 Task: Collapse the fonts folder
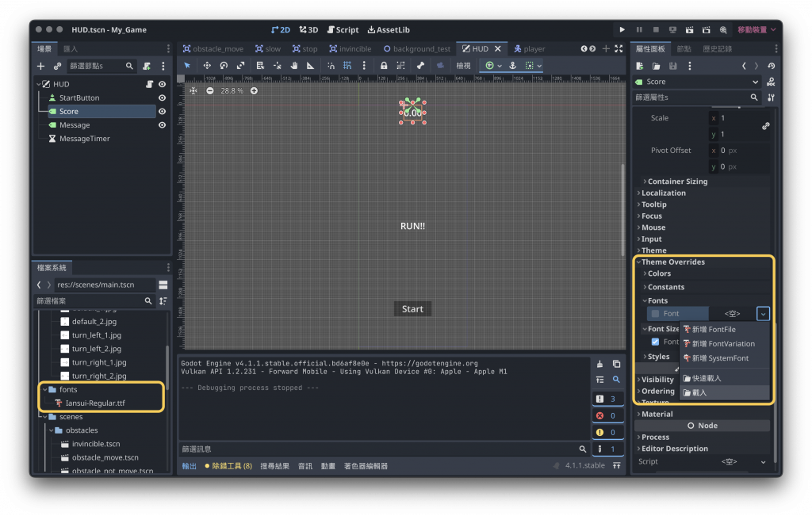point(45,389)
